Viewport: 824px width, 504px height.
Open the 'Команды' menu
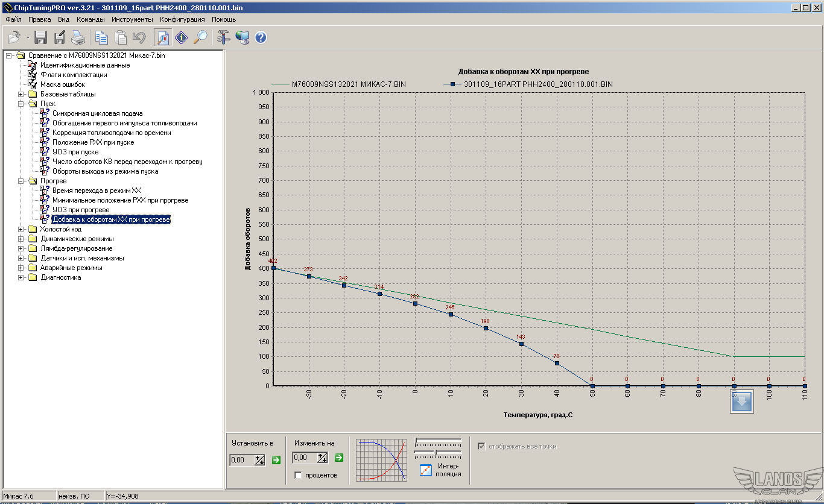90,19
